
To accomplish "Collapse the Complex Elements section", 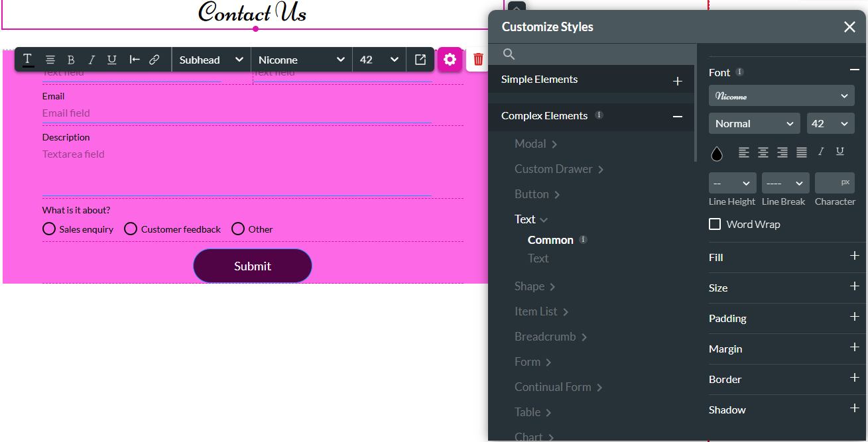I will pos(677,117).
